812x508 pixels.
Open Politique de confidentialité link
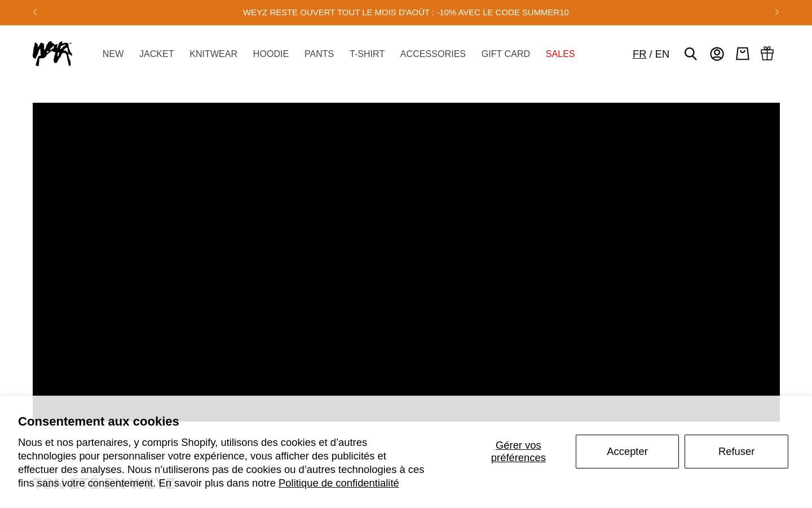pyautogui.click(x=338, y=483)
